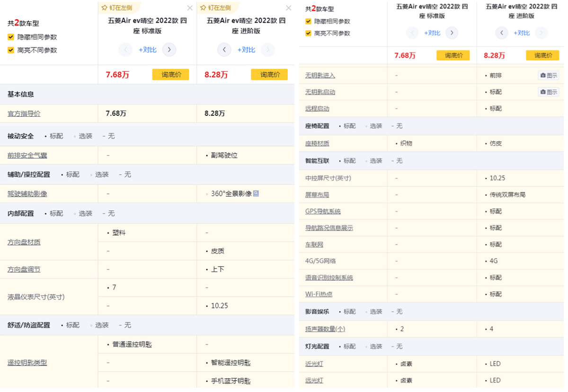Add 进阶版 to +对比 in left screenshot
The height and width of the screenshot is (392, 568).
click(246, 50)
